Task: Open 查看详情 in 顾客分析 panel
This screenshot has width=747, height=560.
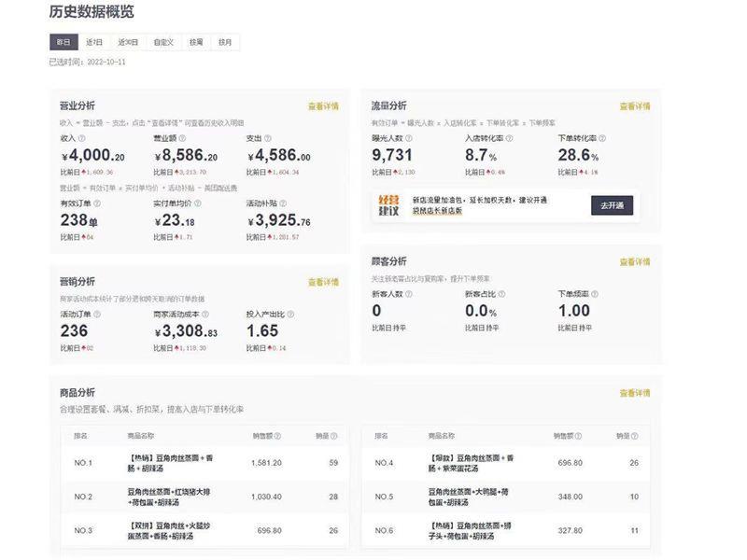Action: (635, 262)
